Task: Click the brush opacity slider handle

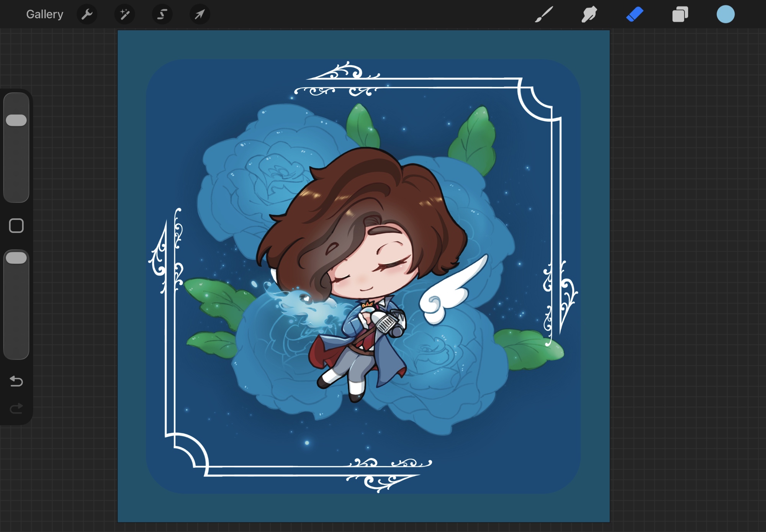Action: pyautogui.click(x=16, y=258)
